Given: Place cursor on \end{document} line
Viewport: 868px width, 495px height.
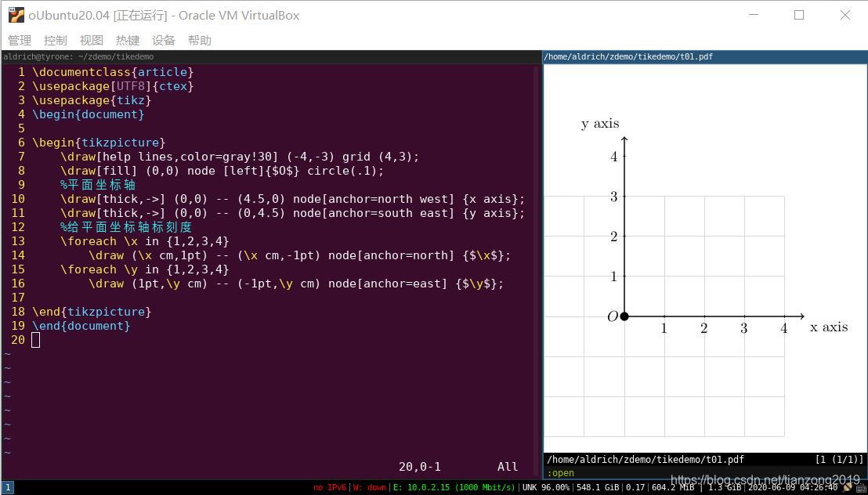Looking at the screenshot, I should coord(81,326).
